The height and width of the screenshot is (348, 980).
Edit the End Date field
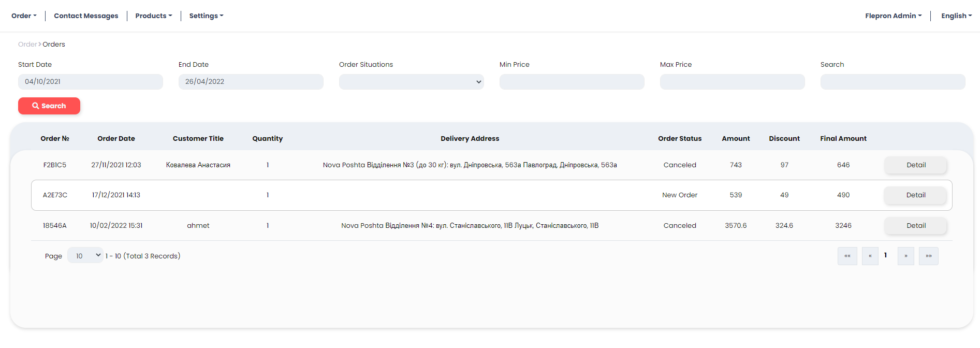click(251, 82)
